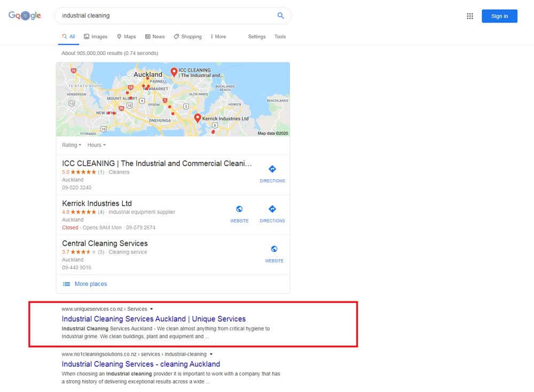Click the Google logo
The image size is (534, 392).
point(25,15)
